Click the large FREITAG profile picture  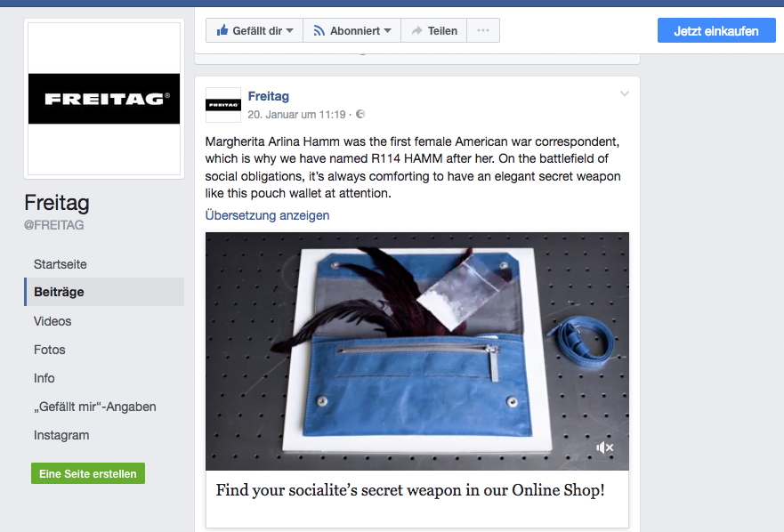(x=104, y=99)
